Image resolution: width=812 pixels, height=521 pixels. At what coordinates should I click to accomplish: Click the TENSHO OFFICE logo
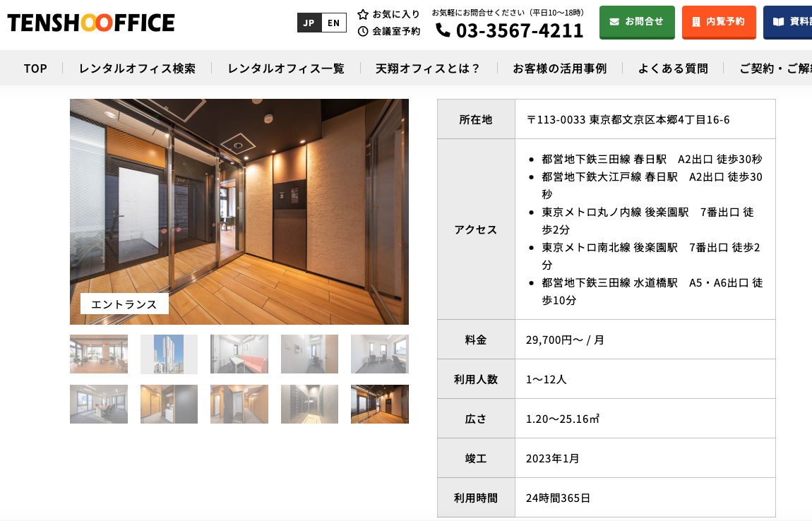(91, 23)
